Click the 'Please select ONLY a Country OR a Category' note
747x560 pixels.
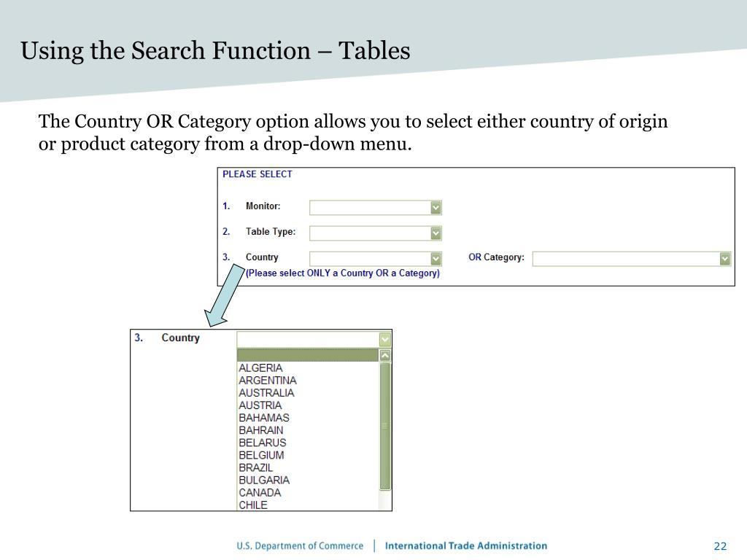(343, 273)
